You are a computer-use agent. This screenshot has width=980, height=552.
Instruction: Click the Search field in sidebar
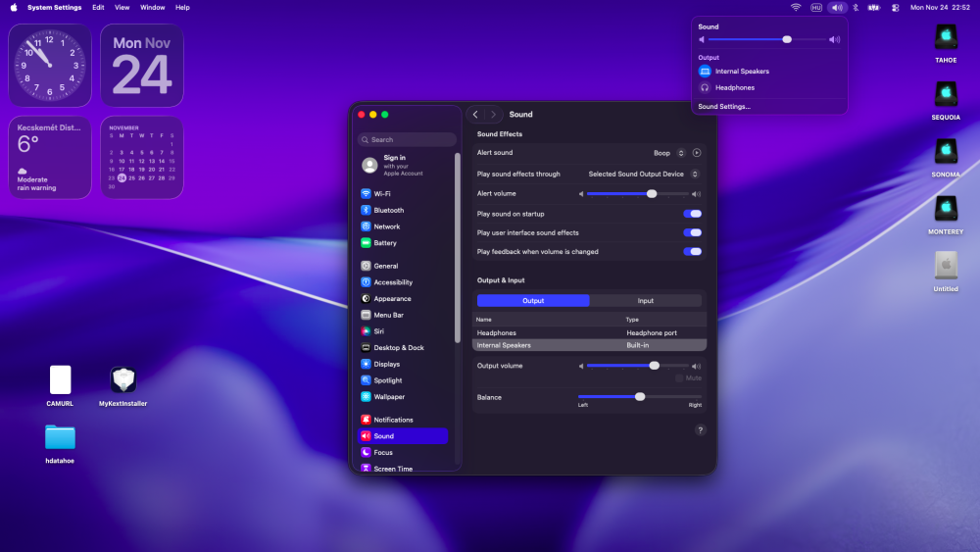pos(407,139)
